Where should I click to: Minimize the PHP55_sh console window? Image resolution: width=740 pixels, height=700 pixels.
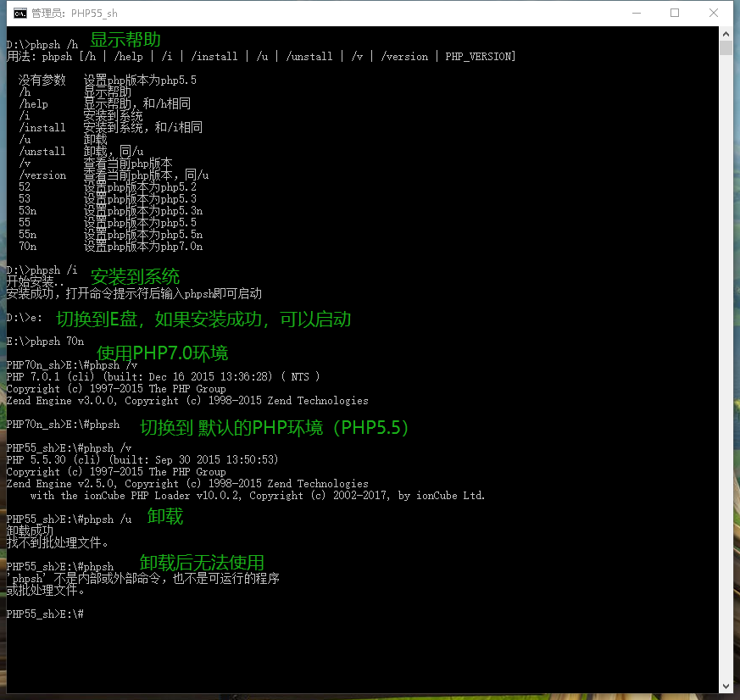coord(637,14)
